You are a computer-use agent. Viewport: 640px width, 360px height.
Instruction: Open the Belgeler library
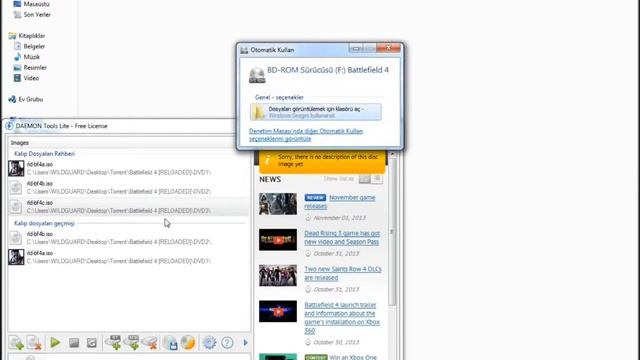tap(29, 46)
